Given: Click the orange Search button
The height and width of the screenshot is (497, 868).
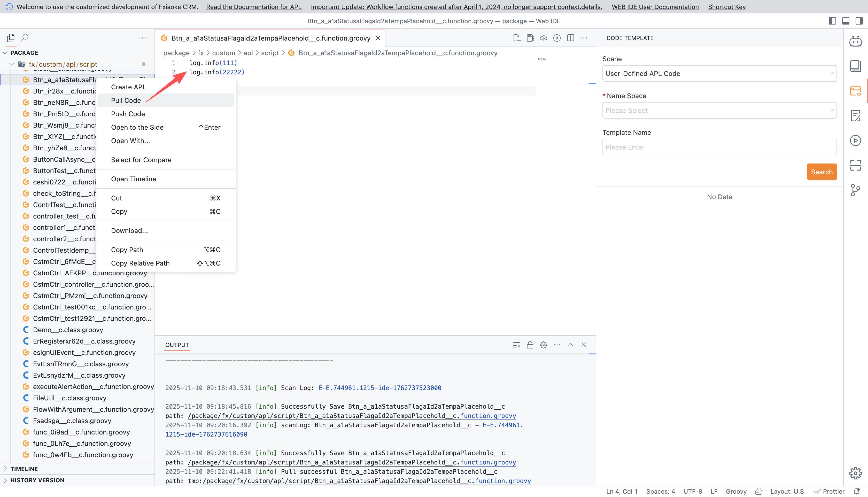Looking at the screenshot, I should (x=822, y=172).
